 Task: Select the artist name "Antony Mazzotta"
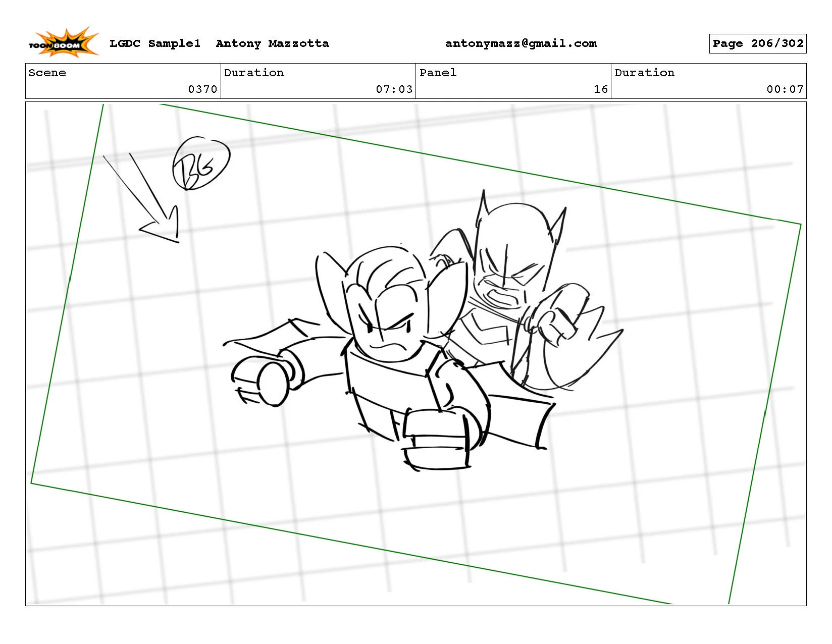point(273,43)
